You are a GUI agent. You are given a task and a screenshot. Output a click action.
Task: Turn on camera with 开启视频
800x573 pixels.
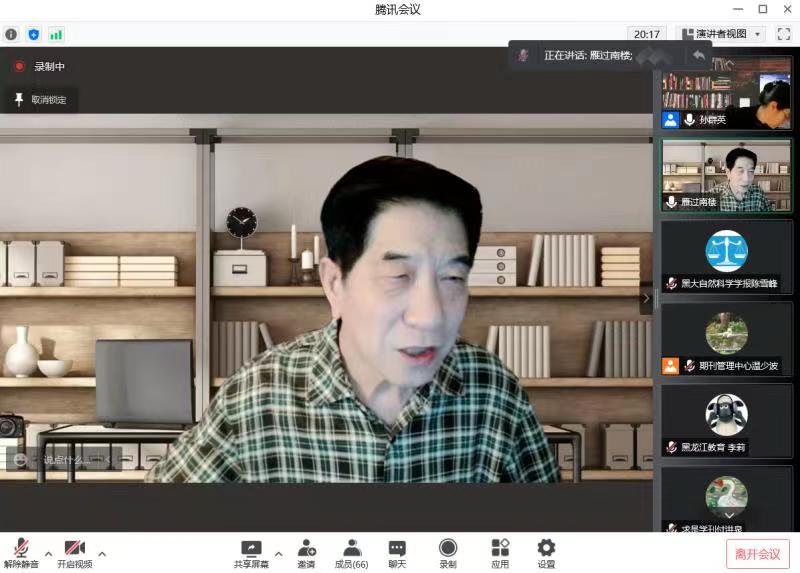tap(74, 551)
